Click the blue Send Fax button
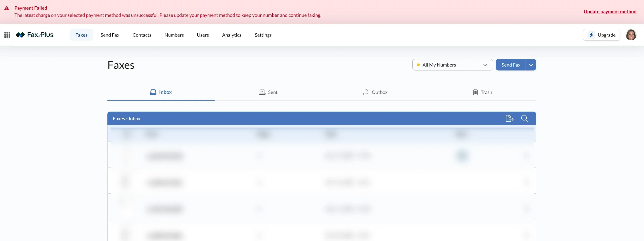The width and height of the screenshot is (644, 241). 511,65
